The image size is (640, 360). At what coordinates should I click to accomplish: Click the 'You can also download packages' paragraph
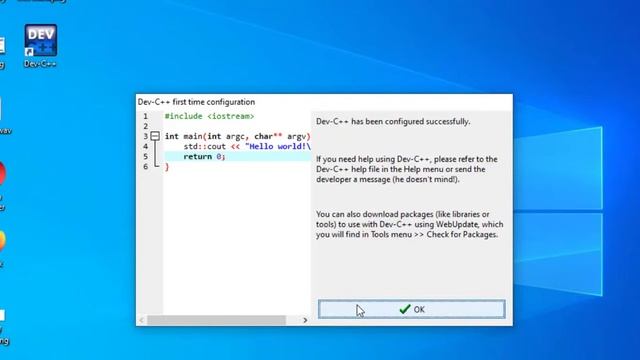[x=409, y=224]
